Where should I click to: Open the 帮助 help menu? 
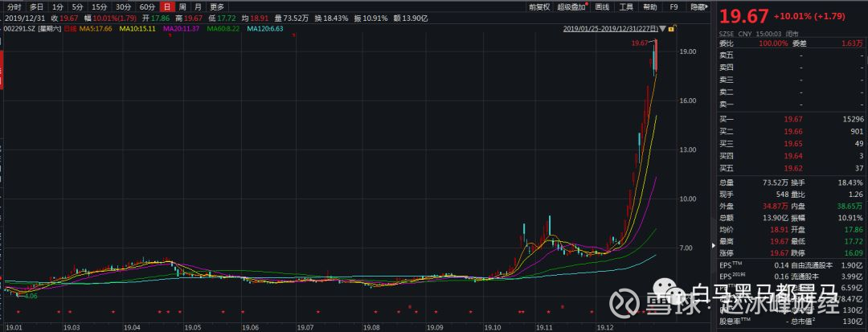point(650,7)
